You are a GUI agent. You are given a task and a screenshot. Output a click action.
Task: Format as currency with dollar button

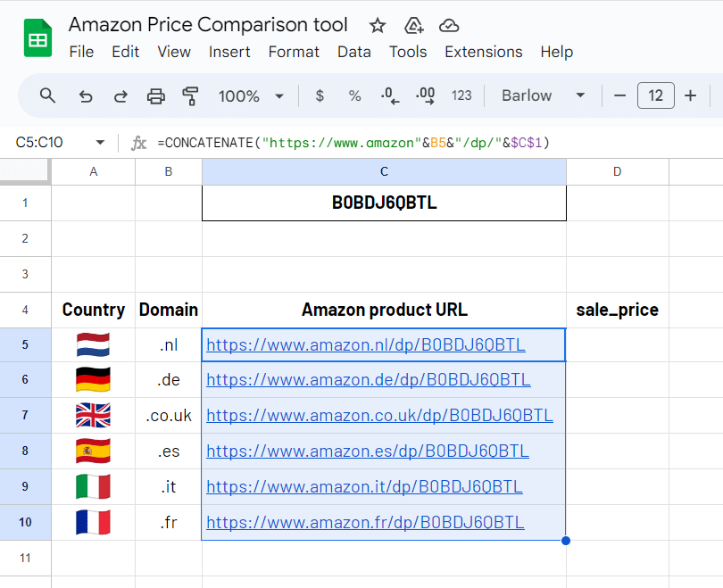320,95
